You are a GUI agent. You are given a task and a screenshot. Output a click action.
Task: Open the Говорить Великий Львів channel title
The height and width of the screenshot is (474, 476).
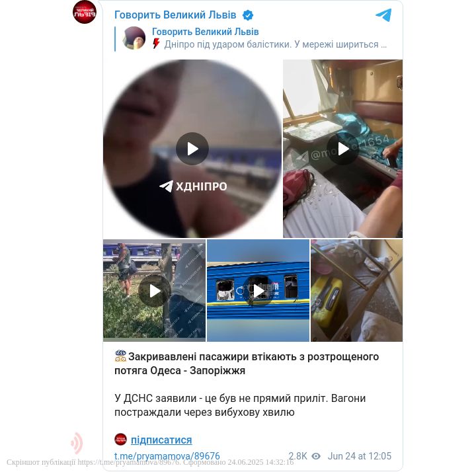pyautogui.click(x=175, y=15)
